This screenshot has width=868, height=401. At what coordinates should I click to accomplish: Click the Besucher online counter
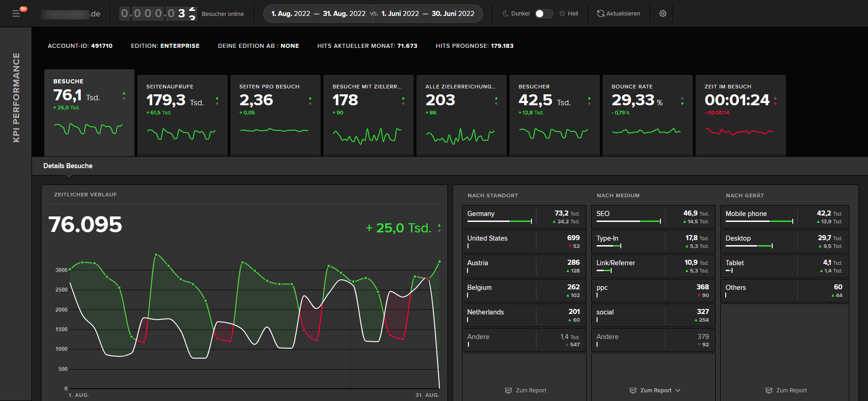point(181,14)
